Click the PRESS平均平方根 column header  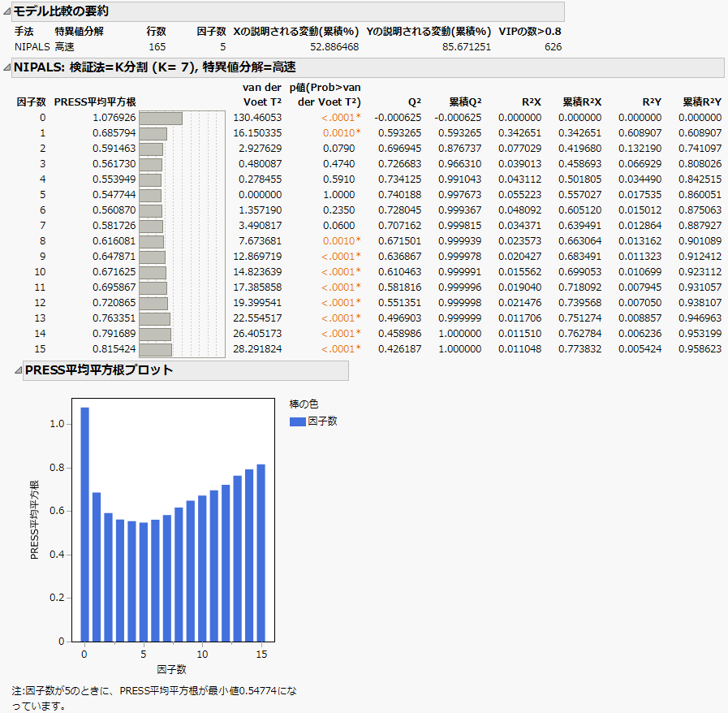coord(94,102)
